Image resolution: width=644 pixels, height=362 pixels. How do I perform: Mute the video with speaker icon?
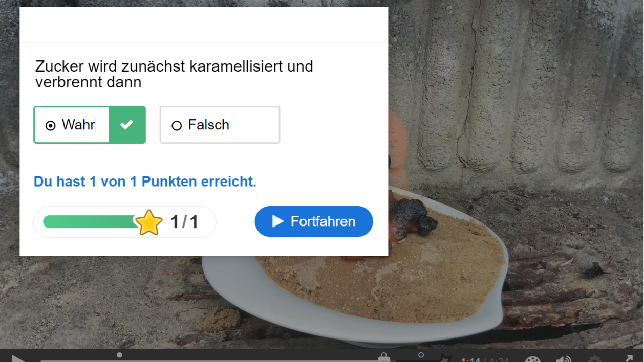(x=564, y=359)
